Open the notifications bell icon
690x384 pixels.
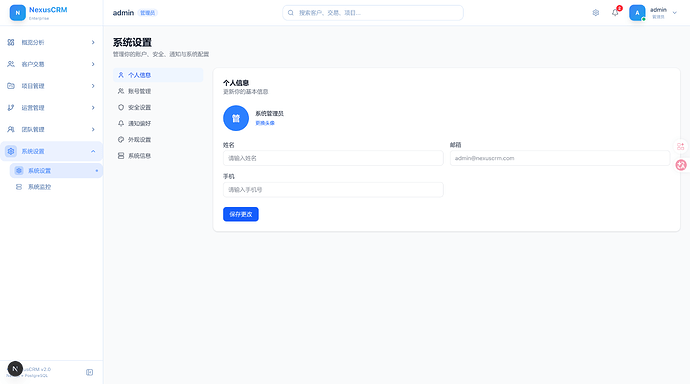(615, 13)
